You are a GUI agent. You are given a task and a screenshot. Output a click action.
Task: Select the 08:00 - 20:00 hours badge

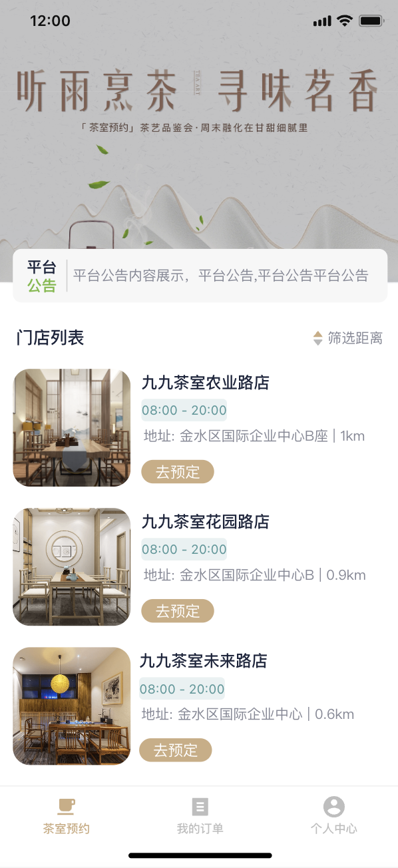pyautogui.click(x=184, y=410)
